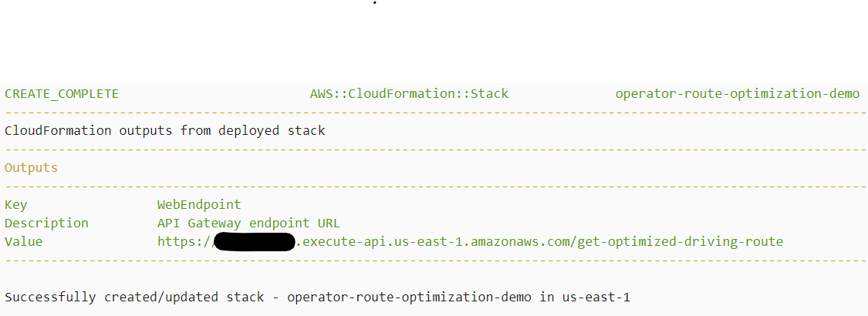Click 'CloudFormation outputs from deployed stack' line
The height and width of the screenshot is (316, 868).
point(165,131)
